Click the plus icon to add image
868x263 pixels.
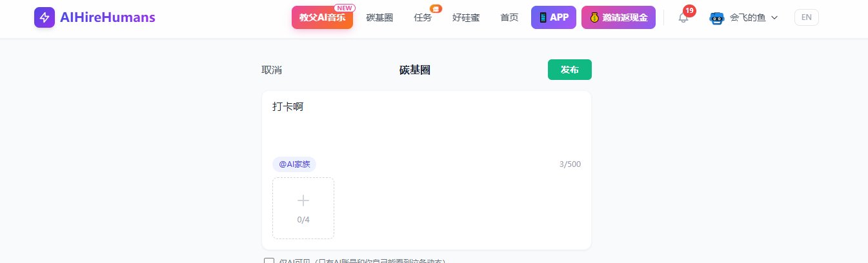click(303, 200)
